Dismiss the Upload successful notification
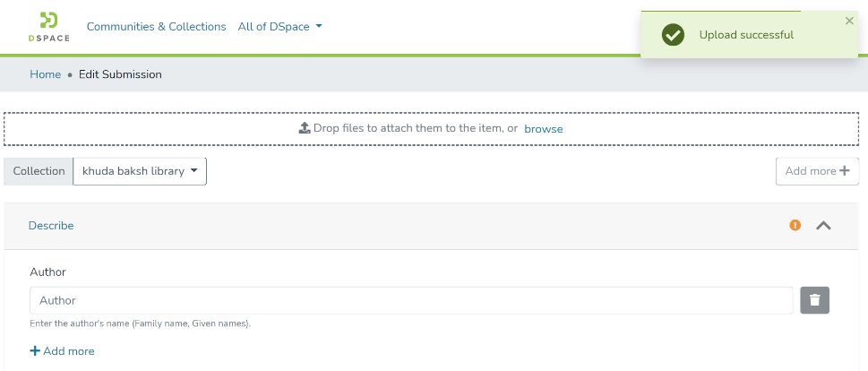The height and width of the screenshot is (371, 868). pyautogui.click(x=849, y=21)
